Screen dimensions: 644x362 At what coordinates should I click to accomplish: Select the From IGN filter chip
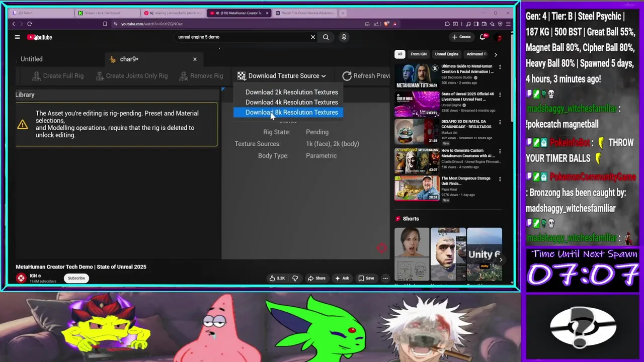coord(419,54)
